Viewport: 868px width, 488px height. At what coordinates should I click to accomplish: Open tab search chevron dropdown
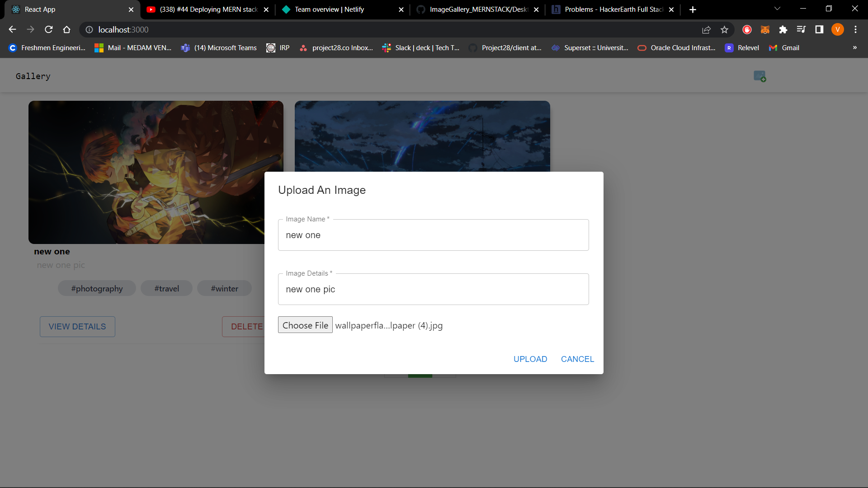(777, 9)
